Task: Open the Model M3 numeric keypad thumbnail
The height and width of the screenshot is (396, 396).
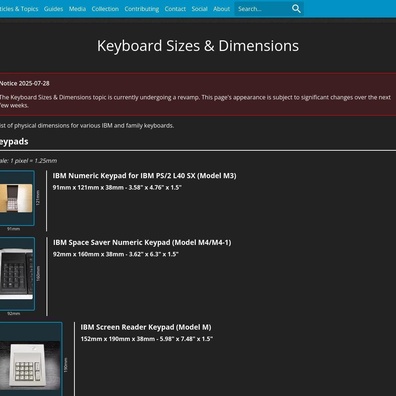Action: (x=17, y=198)
